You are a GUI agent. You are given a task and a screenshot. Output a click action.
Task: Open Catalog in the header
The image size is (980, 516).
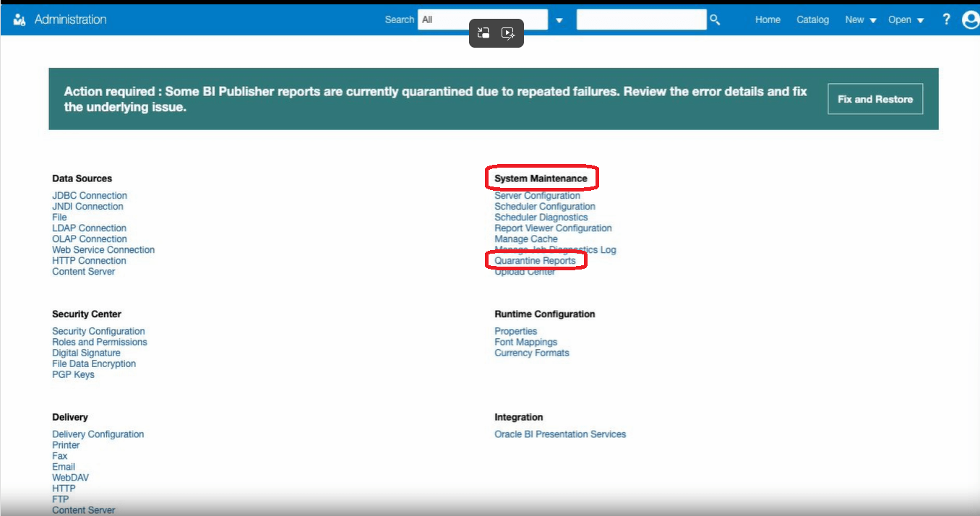812,20
